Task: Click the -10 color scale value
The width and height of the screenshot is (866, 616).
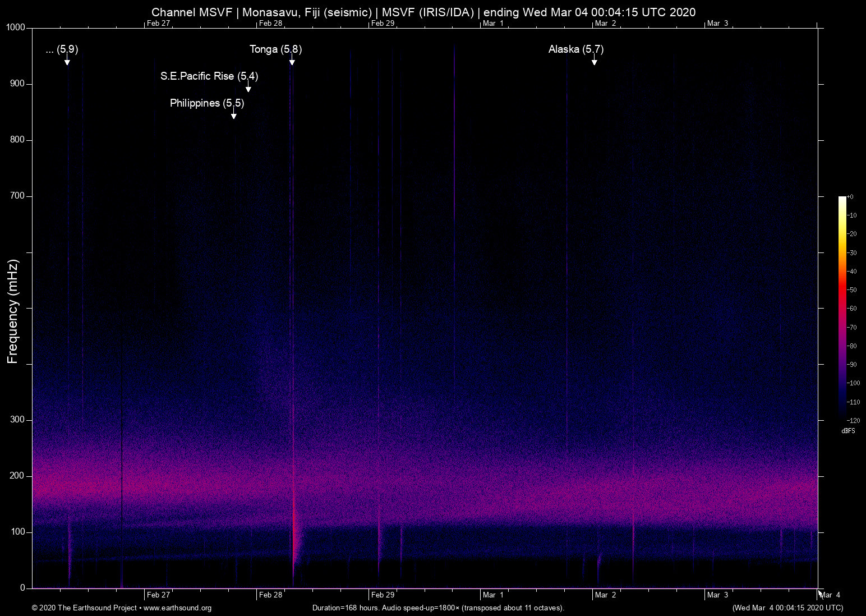Action: click(852, 215)
